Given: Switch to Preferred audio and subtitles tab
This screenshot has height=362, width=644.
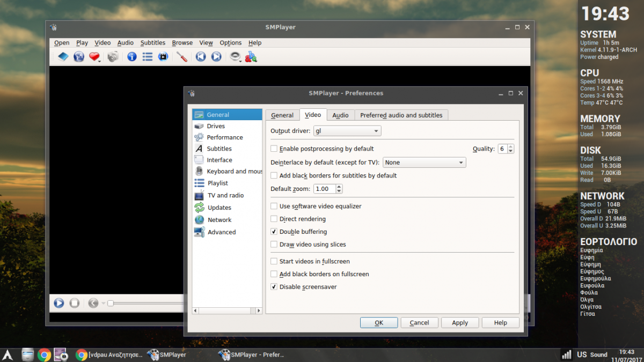Looking at the screenshot, I should click(x=401, y=115).
